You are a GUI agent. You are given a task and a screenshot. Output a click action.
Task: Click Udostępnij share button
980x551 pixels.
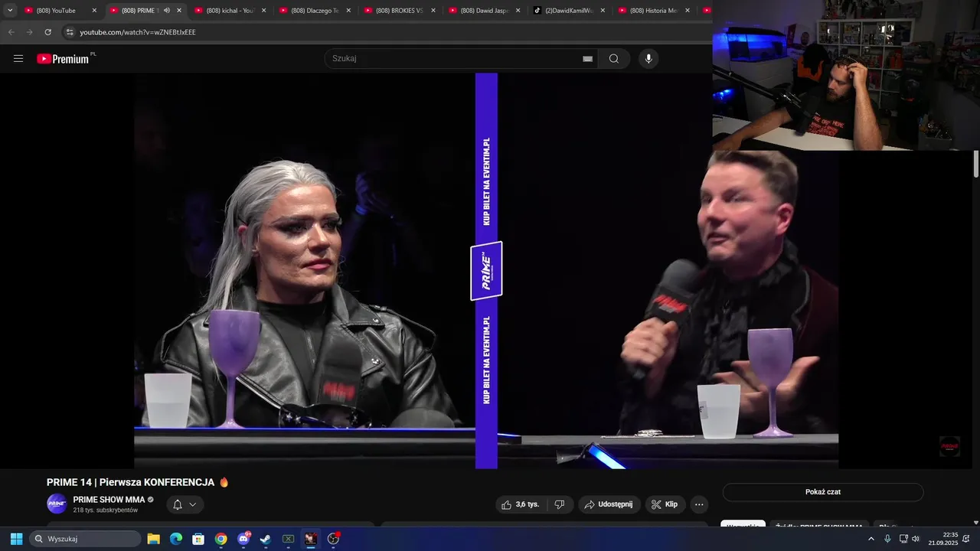[609, 504]
